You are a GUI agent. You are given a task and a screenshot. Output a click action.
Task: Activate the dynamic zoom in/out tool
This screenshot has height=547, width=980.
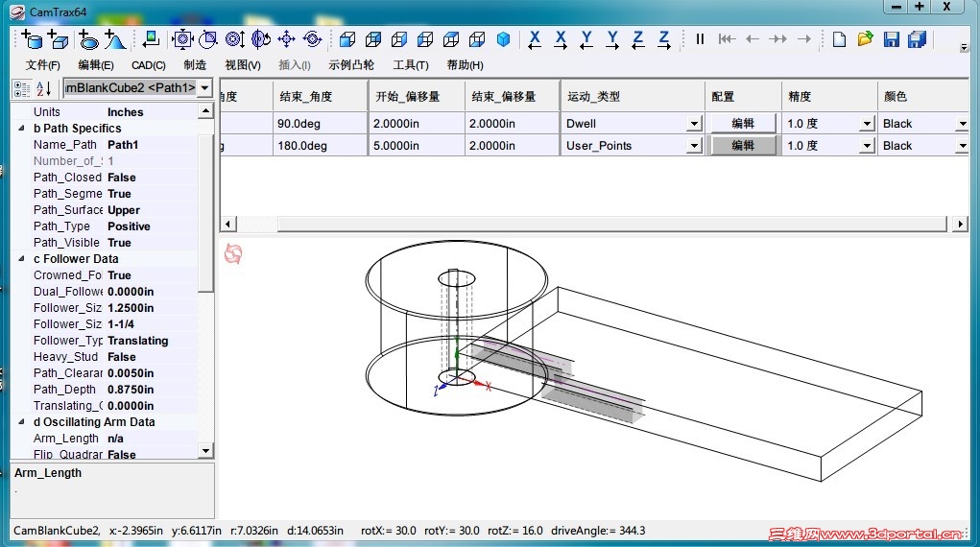(x=234, y=39)
